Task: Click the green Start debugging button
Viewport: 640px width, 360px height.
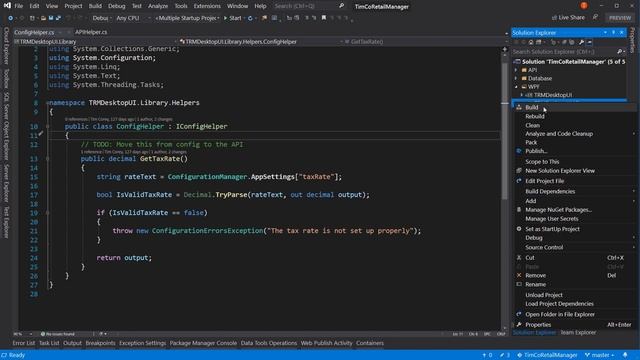Action: click(232, 18)
